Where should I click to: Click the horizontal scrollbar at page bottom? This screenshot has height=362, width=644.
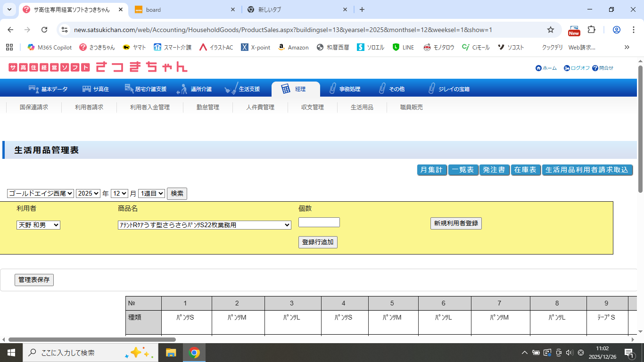(x=92, y=339)
